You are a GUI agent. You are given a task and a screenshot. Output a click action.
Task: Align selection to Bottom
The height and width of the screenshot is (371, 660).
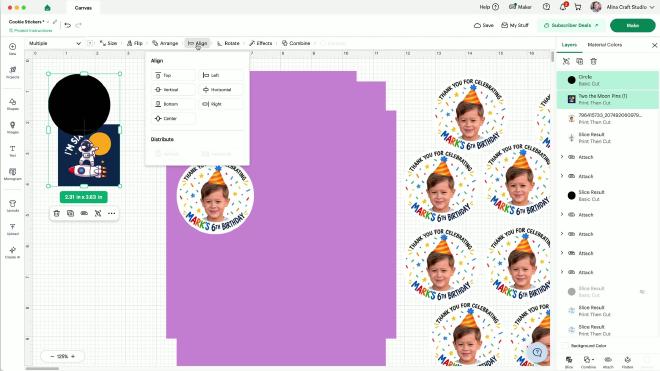173,104
